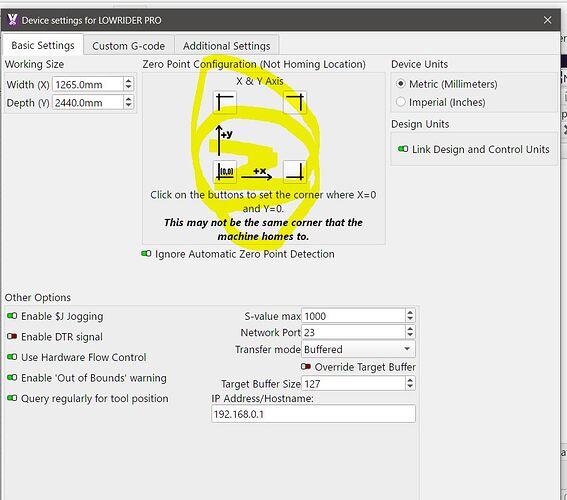The width and height of the screenshot is (567, 500).
Task: Click the IP Address/Hostname field
Action: point(313,414)
